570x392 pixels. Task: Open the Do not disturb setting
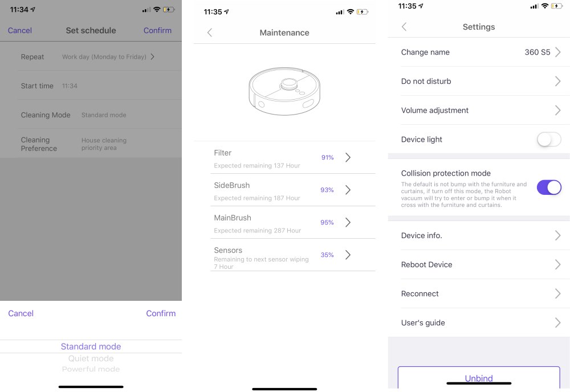(479, 81)
